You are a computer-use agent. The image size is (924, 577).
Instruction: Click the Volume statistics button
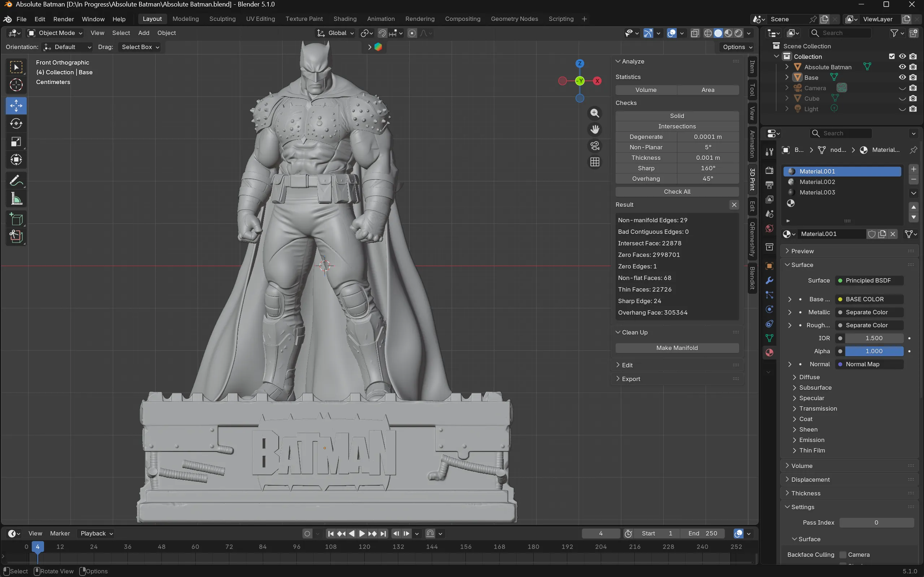646,90
